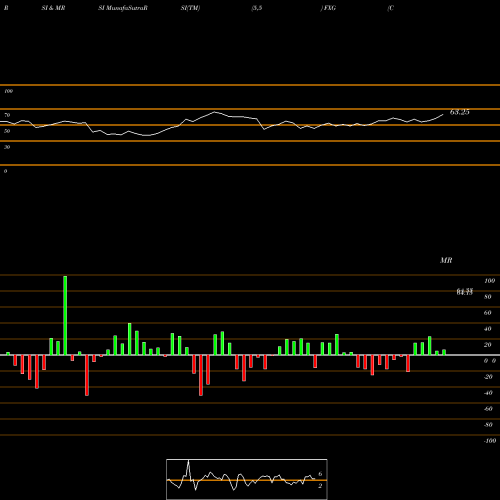Viewport: 500px width, 500px height.
Task: Click the MR axis label -20 on the right
Action: coord(488,377)
